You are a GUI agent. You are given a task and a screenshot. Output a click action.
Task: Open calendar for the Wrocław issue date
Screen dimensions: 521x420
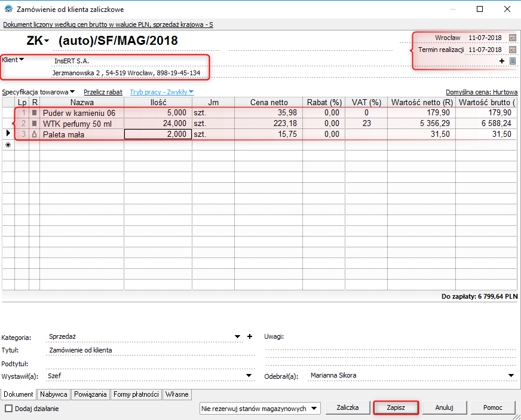tap(512, 38)
